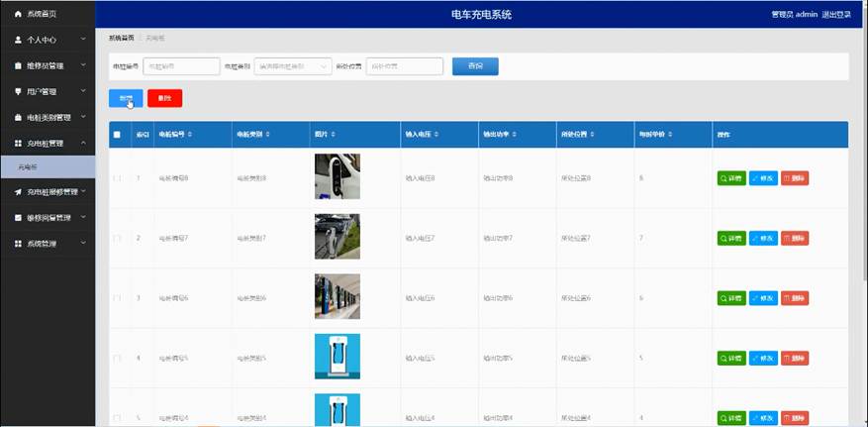
Task: Open the 个人中心 menu label
Action: click(x=42, y=40)
